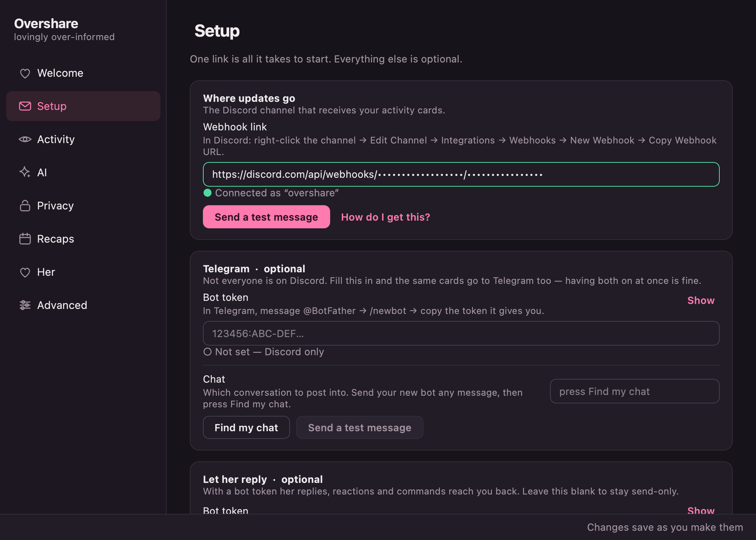Click the Setup page heading
Screen dimensions: 756x540
(217, 31)
